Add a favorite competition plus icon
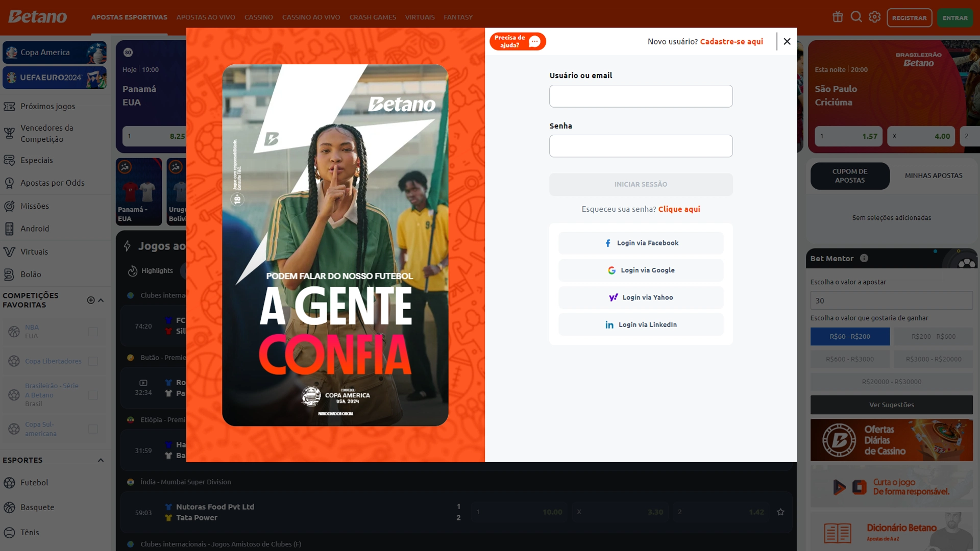 91,300
